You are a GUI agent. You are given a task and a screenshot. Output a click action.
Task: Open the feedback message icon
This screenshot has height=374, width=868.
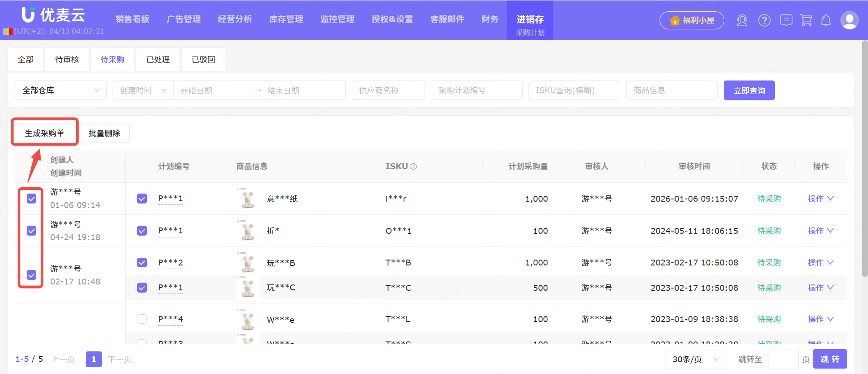pos(786,20)
